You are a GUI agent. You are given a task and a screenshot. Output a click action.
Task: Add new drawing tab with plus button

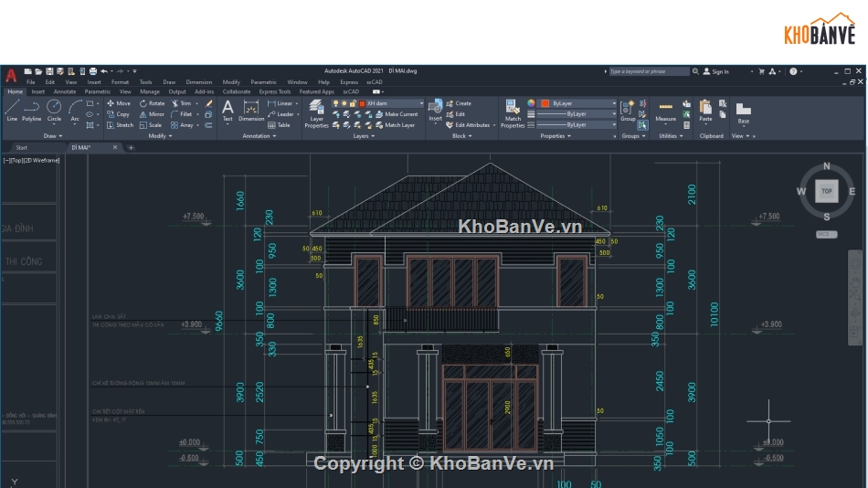coord(132,148)
